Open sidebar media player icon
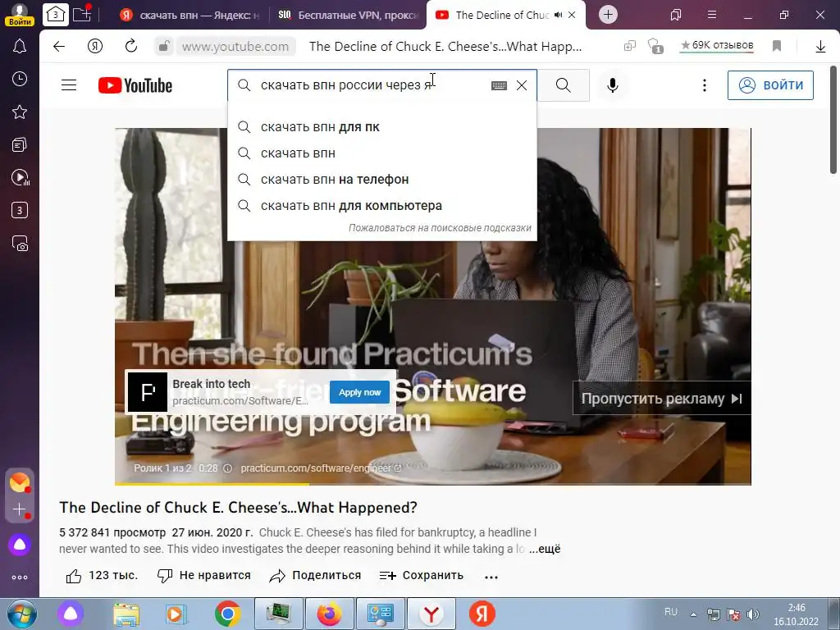Image resolution: width=840 pixels, height=630 pixels. pos(20,177)
